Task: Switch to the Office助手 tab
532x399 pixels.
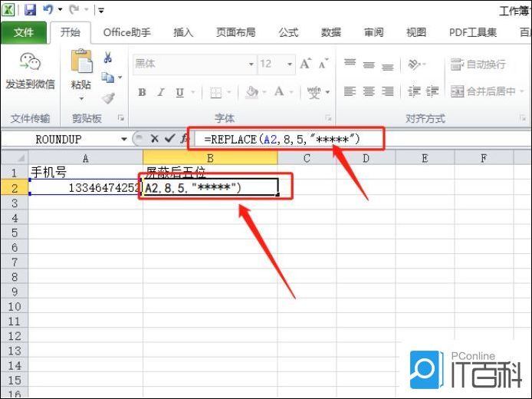Action: pyautogui.click(x=126, y=32)
